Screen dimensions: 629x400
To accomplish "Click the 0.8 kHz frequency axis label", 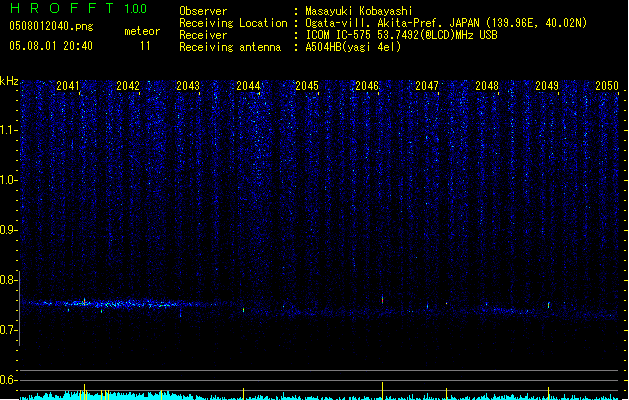I will pyautogui.click(x=8, y=280).
